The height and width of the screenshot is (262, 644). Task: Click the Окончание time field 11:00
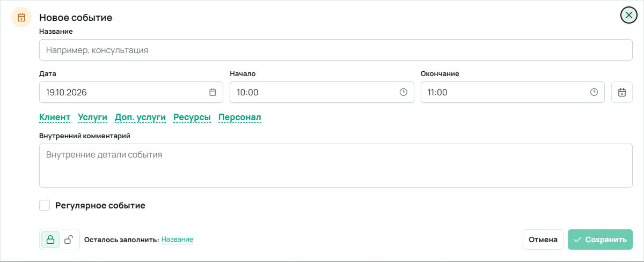click(513, 92)
